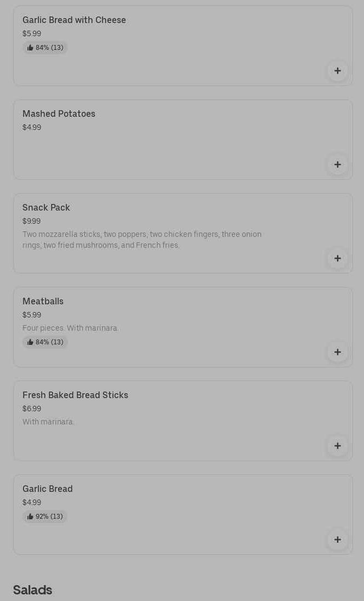Click 'Four pieces. With marinara.' description
Viewport: 364px width, 601px height.
click(x=70, y=328)
